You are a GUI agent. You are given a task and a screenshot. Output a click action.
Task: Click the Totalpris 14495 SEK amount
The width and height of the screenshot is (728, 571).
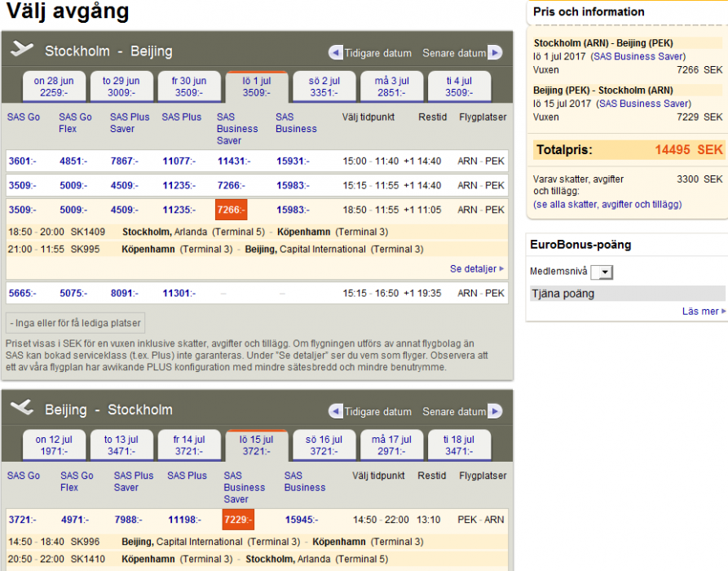coord(689,149)
